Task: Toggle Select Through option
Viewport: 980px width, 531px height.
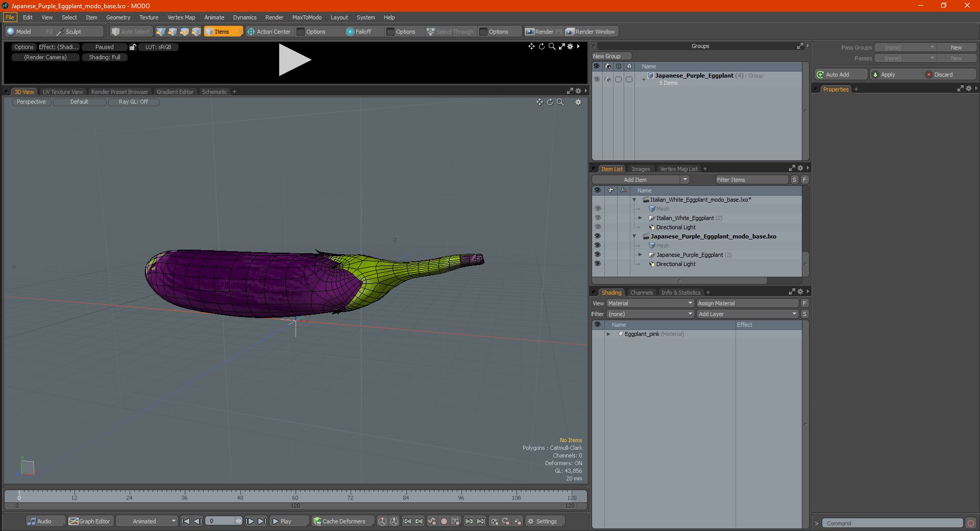Action: tap(450, 32)
